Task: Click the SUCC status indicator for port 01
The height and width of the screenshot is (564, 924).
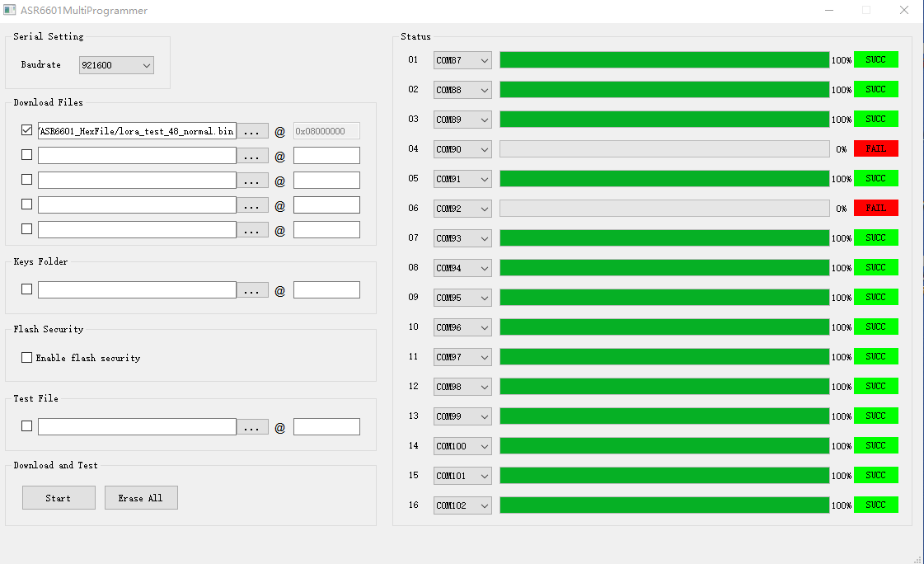Action: click(x=875, y=59)
